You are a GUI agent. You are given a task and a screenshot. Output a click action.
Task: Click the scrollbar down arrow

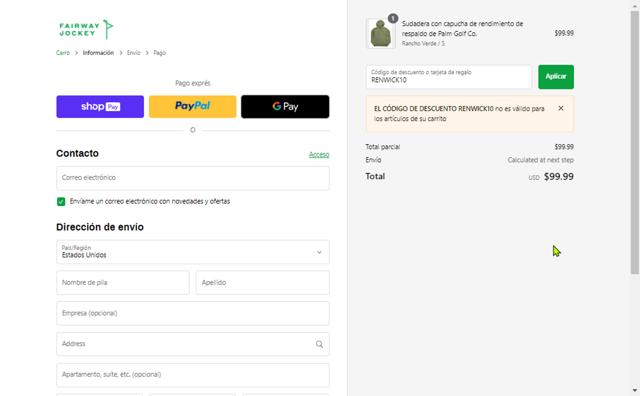coord(634,390)
